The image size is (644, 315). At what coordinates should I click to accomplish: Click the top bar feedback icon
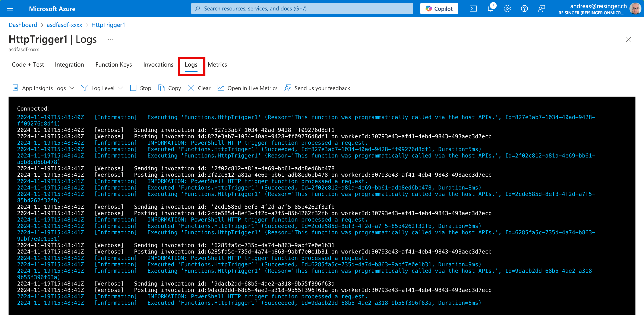coord(541,9)
